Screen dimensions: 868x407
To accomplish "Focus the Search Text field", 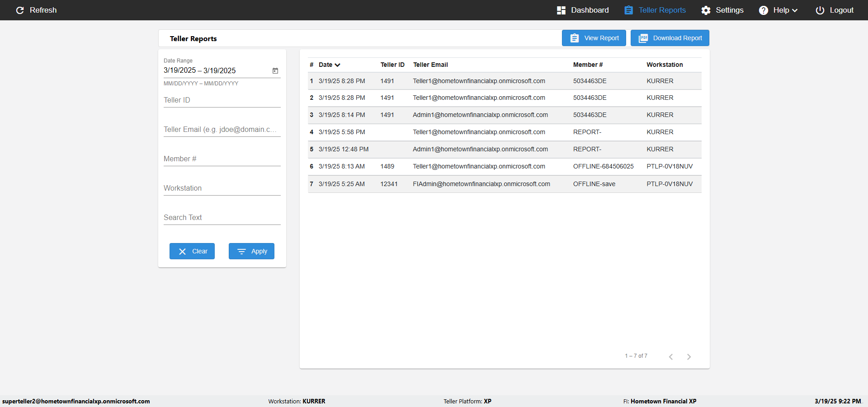I will [222, 218].
